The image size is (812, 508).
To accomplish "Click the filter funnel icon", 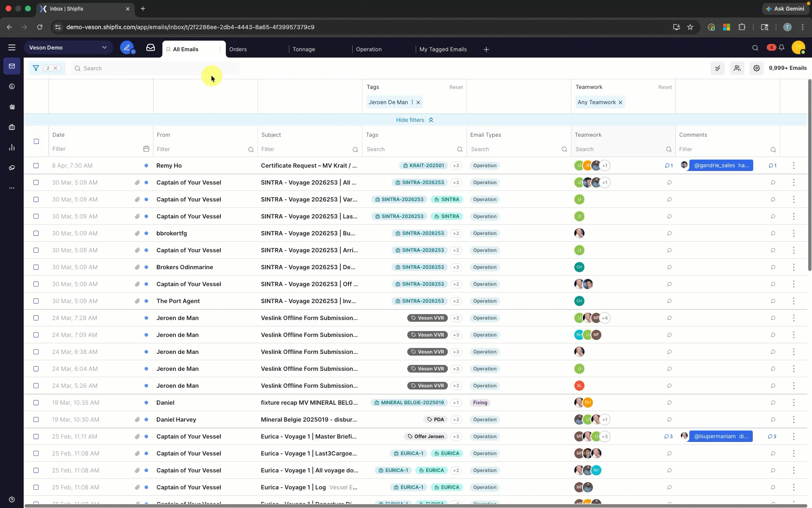I will 36,68.
